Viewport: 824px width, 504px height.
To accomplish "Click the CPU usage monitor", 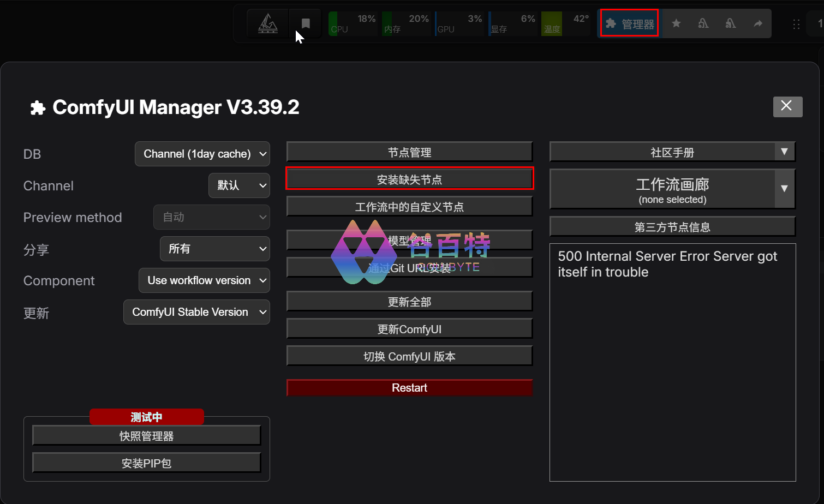I will (353, 23).
